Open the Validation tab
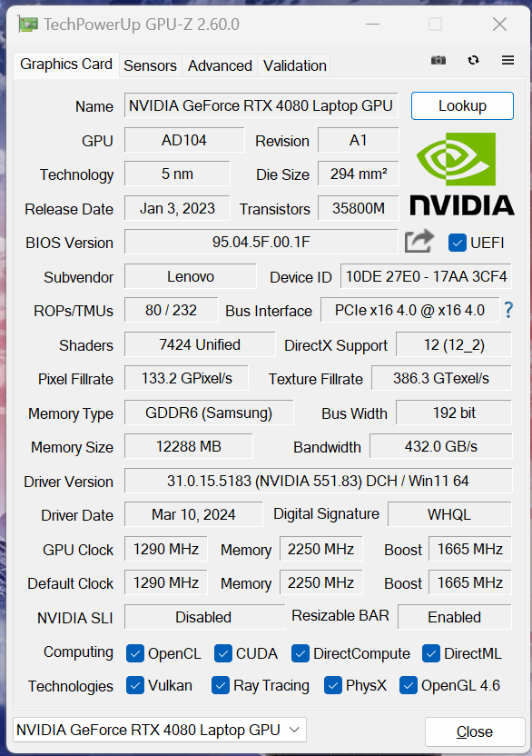The width and height of the screenshot is (532, 756). point(295,65)
